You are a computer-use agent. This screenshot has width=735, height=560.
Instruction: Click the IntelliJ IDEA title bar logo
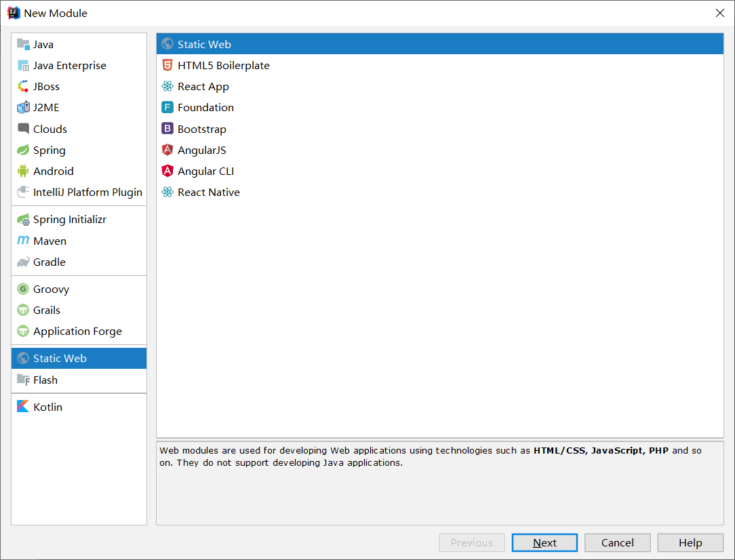pyautogui.click(x=14, y=13)
